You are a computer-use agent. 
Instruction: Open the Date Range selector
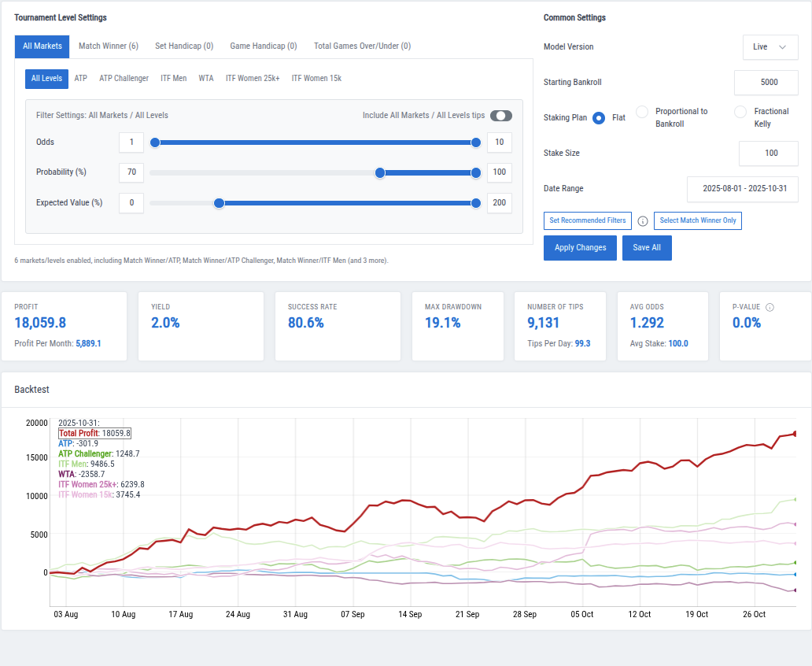(741, 189)
